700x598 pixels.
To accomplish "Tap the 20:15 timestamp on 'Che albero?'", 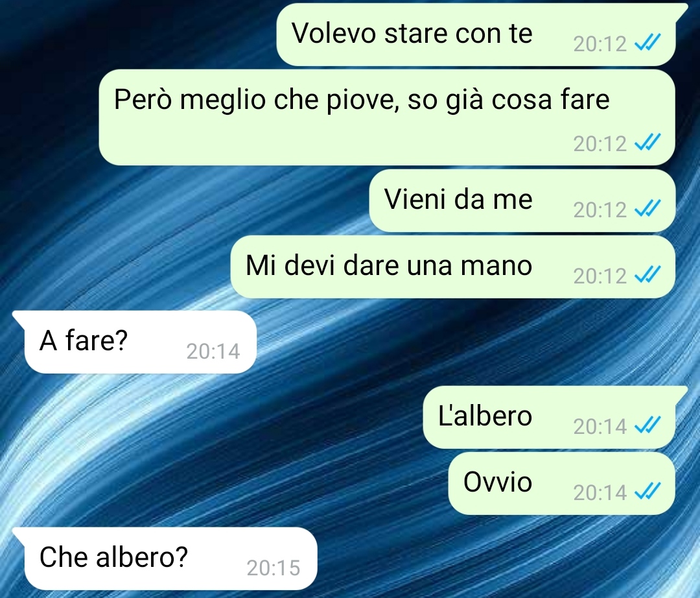I will (x=274, y=568).
